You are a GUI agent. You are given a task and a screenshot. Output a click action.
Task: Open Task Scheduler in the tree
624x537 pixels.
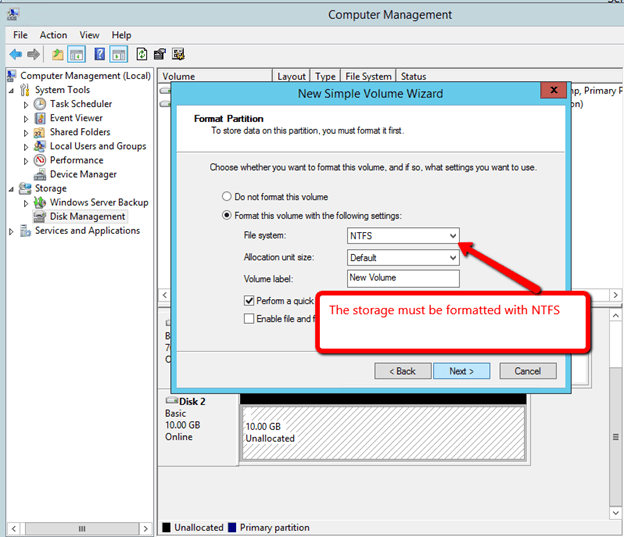coord(80,104)
